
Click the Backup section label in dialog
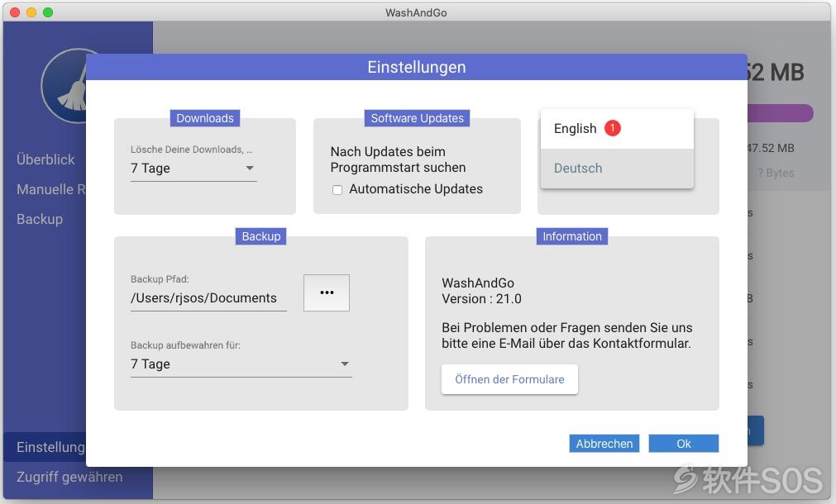coord(260,236)
